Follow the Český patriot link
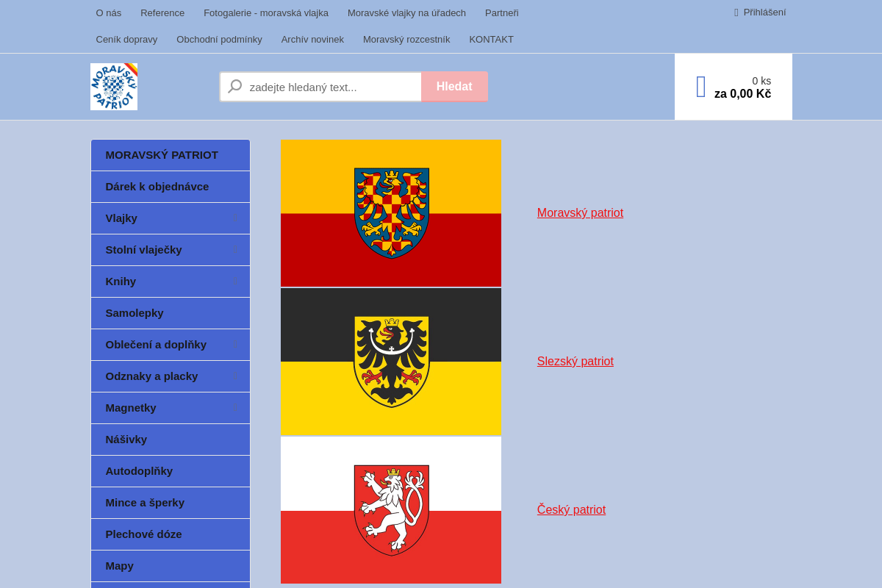Viewport: 882px width, 588px height. [x=571, y=510]
